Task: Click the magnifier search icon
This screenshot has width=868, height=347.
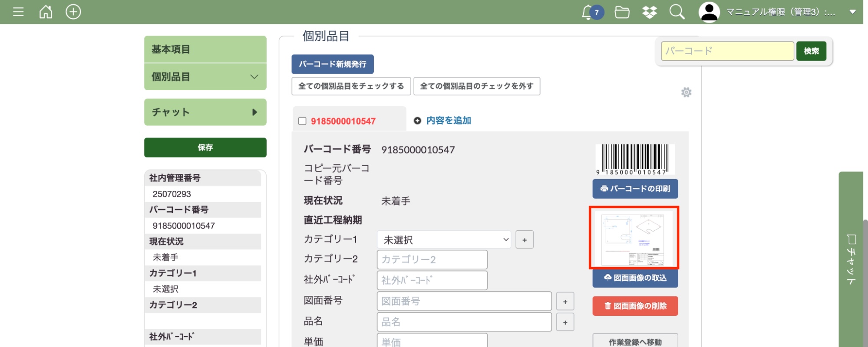Action: [x=677, y=12]
